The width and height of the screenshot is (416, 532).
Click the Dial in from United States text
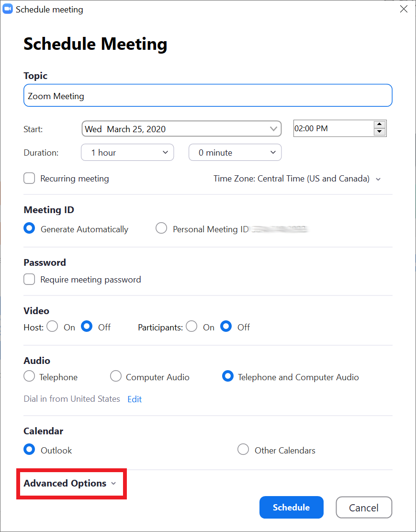pos(72,399)
